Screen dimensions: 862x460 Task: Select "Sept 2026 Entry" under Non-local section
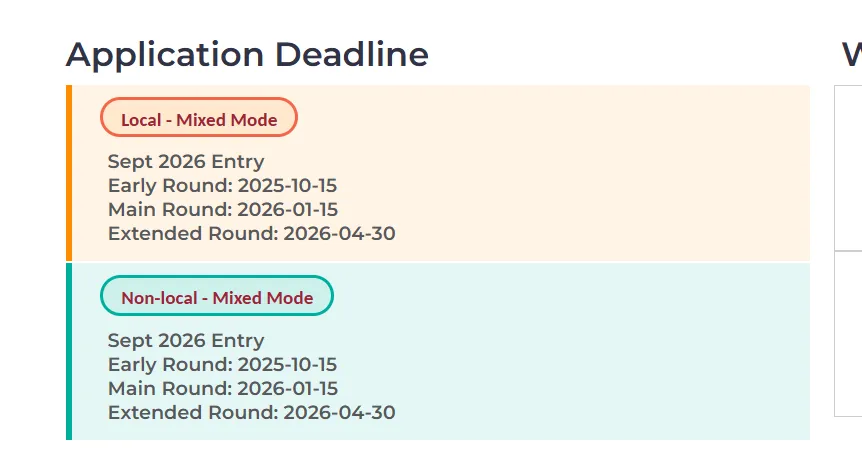(x=186, y=341)
